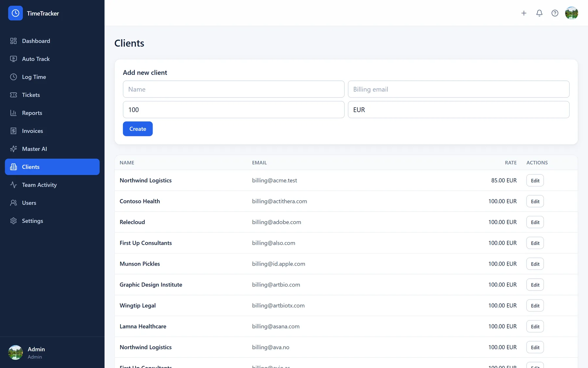Go to Users page
Screen dimensions: 588x368
[x=52, y=203]
